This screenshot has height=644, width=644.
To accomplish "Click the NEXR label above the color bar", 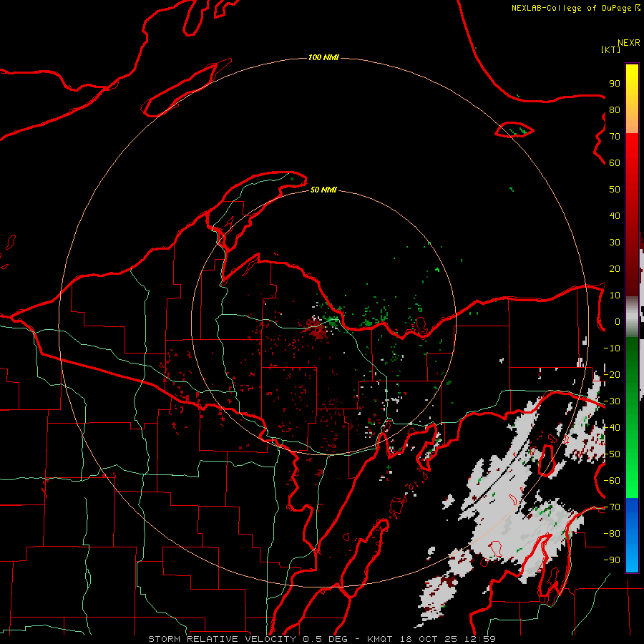I will coord(629,43).
